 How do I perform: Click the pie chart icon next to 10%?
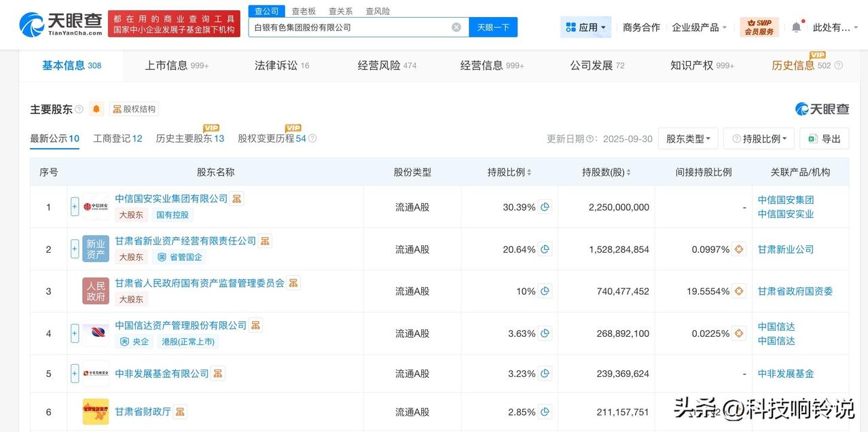coord(545,291)
